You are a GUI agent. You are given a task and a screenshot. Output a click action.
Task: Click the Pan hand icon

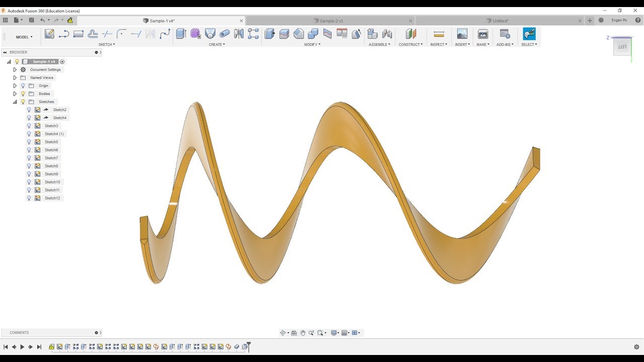(x=303, y=333)
